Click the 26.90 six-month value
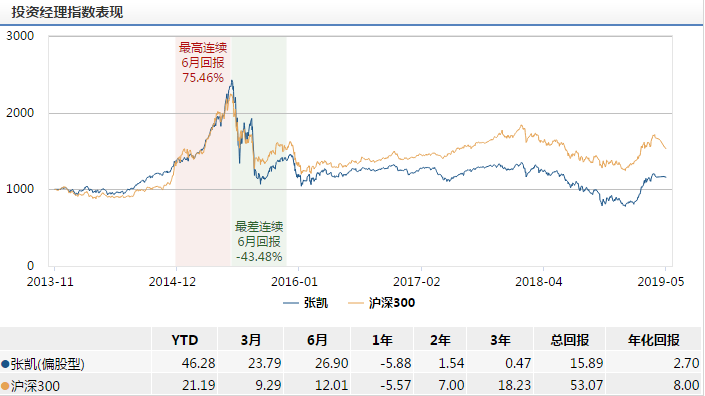 coord(331,363)
